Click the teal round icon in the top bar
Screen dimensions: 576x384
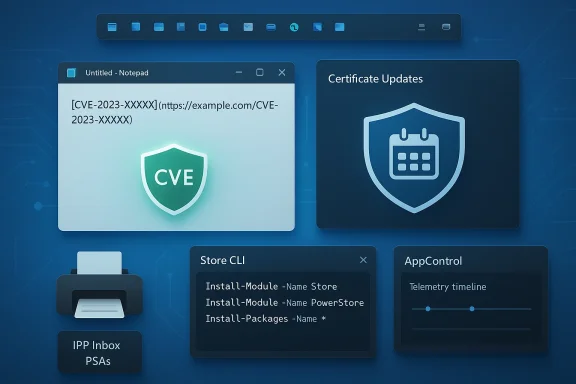click(x=294, y=27)
